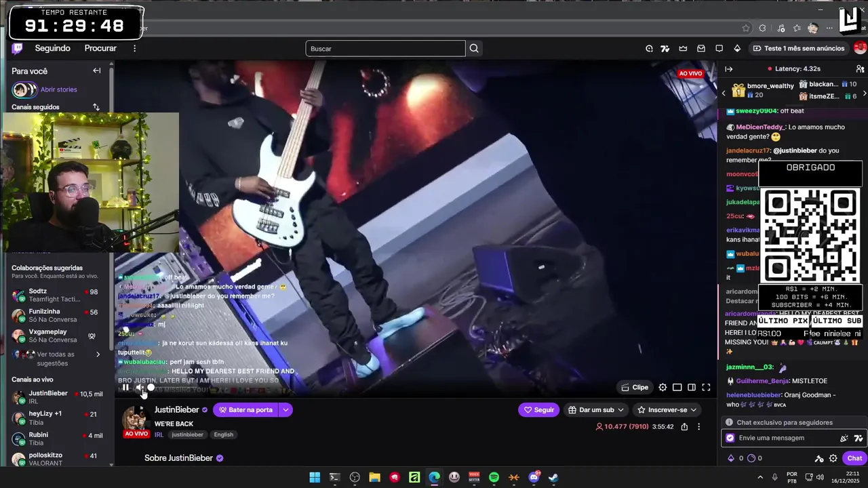This screenshot has height=488, width=868.
Task: Collapse the chat panel arrow
Action: [x=729, y=69]
